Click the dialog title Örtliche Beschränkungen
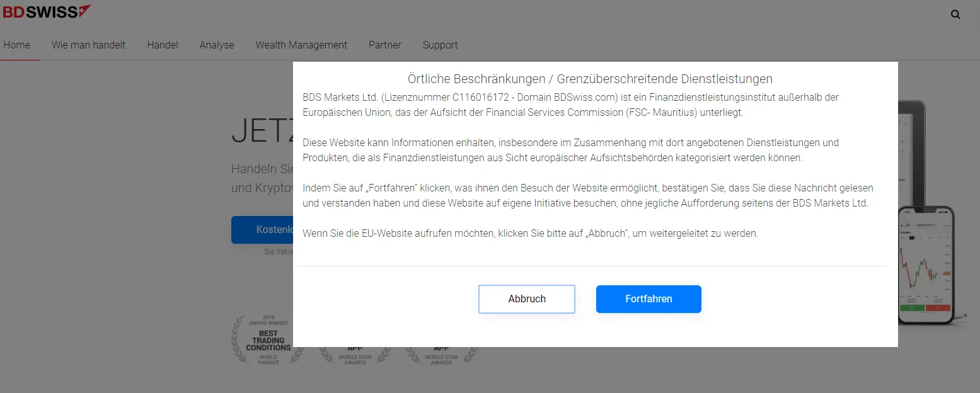Screen dimensions: 980x393 [x=590, y=79]
